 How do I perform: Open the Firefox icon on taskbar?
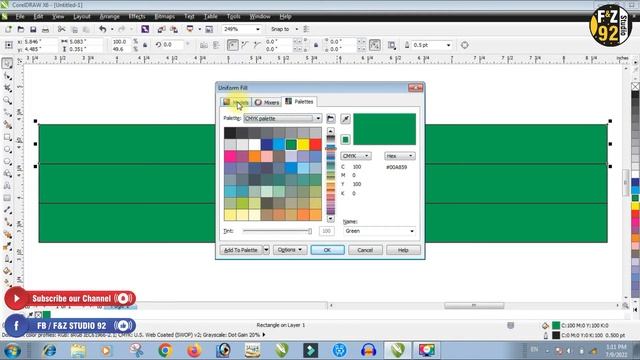pos(194,350)
